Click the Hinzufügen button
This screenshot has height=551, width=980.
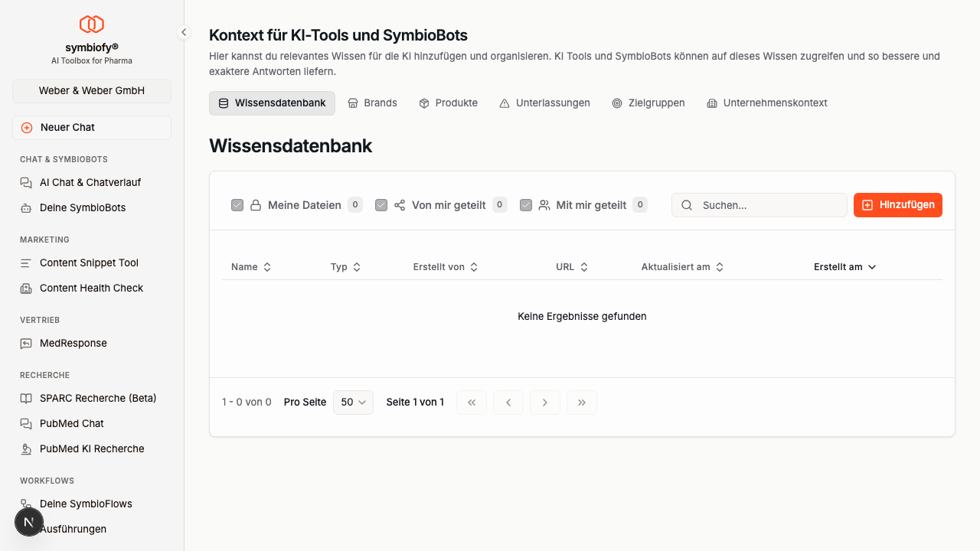(x=897, y=205)
